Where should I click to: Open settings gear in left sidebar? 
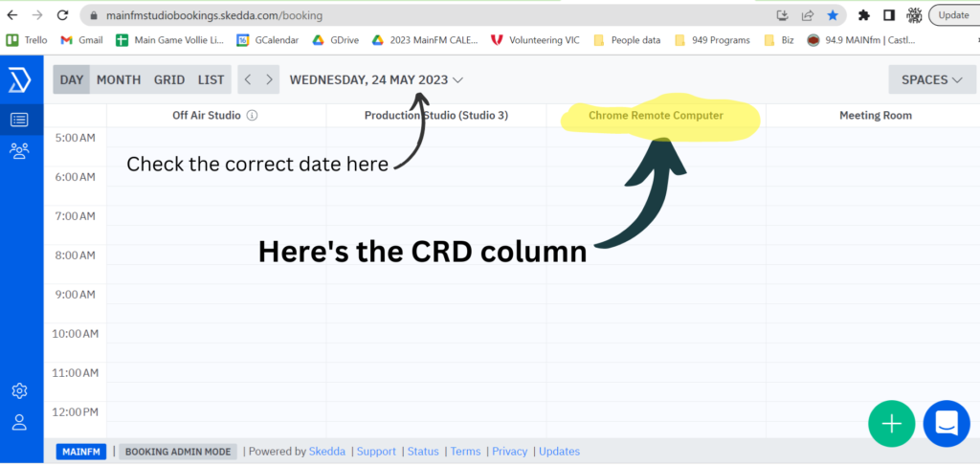[x=19, y=390]
